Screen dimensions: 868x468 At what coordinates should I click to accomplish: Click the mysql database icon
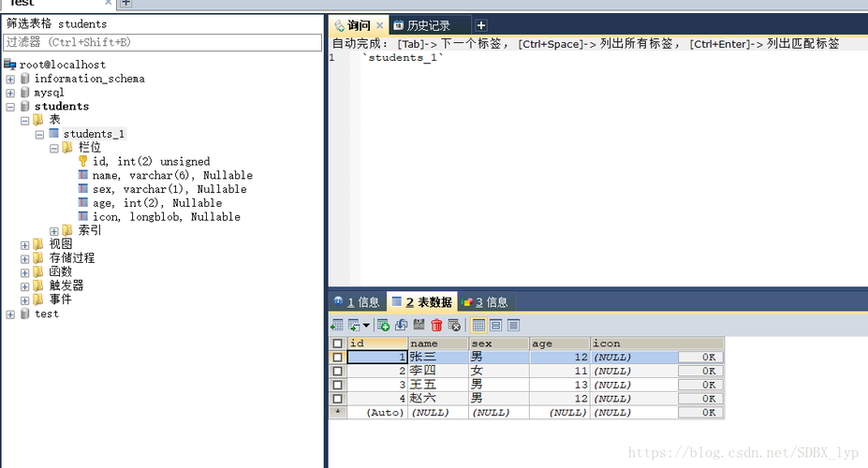[25, 93]
